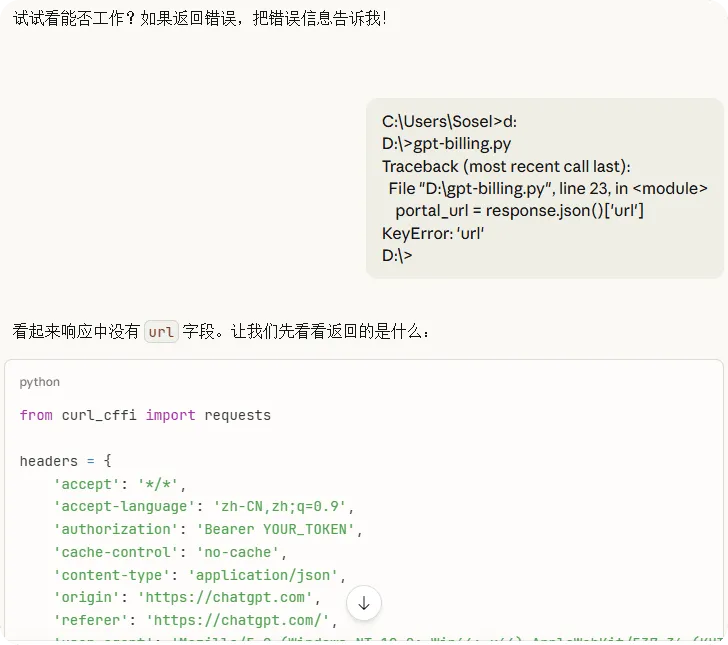
Task: Click the ''accept': '*/*'' header line
Action: pos(119,484)
